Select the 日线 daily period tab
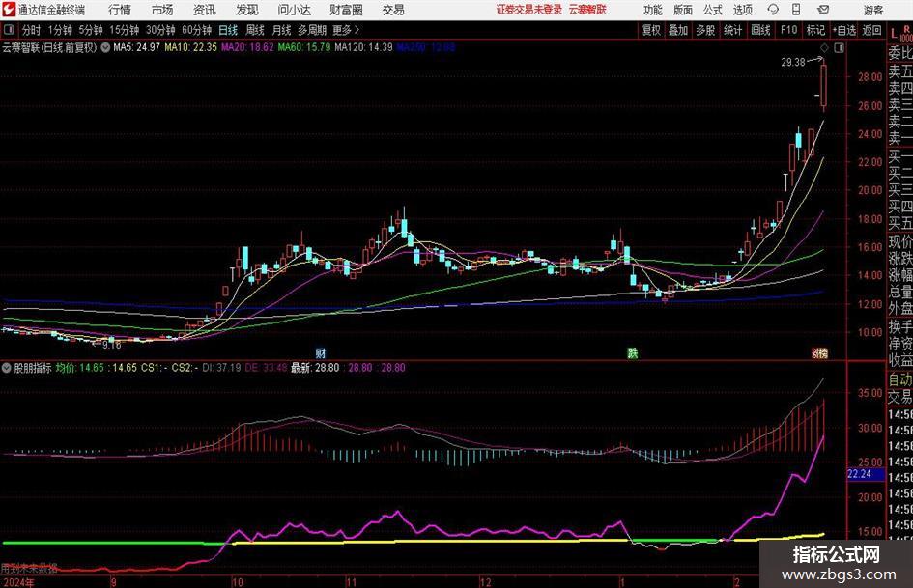The image size is (913, 588). (228, 30)
